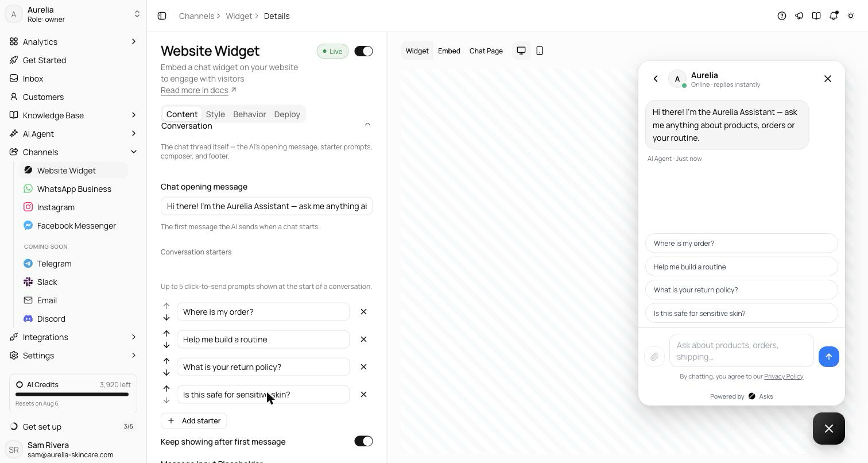Screen dimensions: 868x463
Task: Switch to the Content tab
Action: (x=182, y=114)
